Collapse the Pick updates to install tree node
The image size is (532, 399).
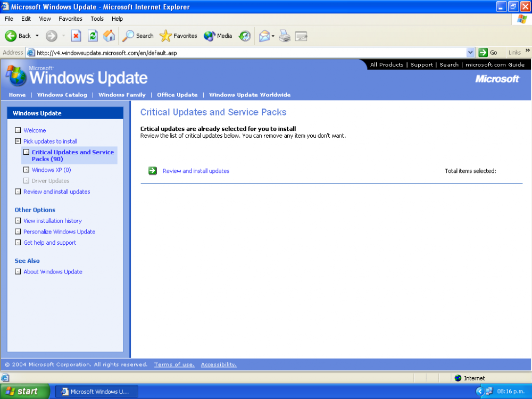(18, 142)
